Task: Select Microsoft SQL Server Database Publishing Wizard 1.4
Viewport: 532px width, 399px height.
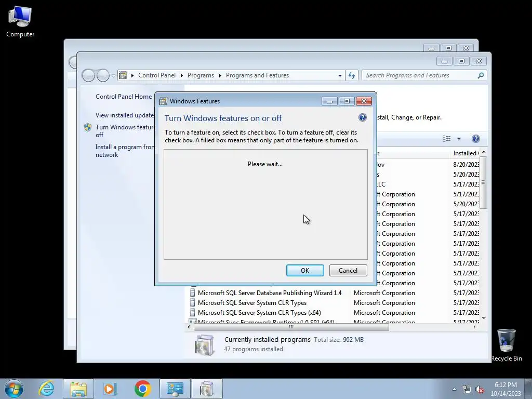Action: (270, 293)
